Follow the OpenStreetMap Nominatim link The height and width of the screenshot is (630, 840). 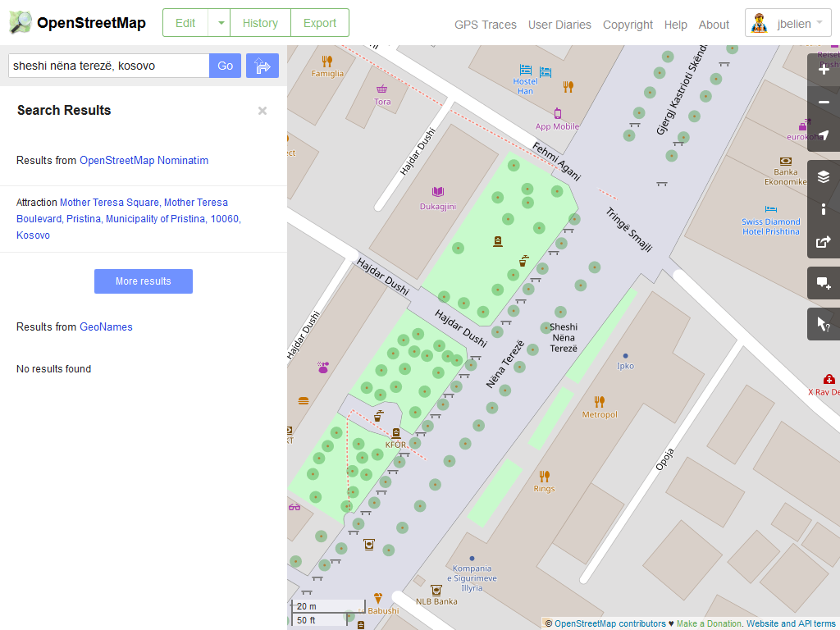(x=144, y=161)
